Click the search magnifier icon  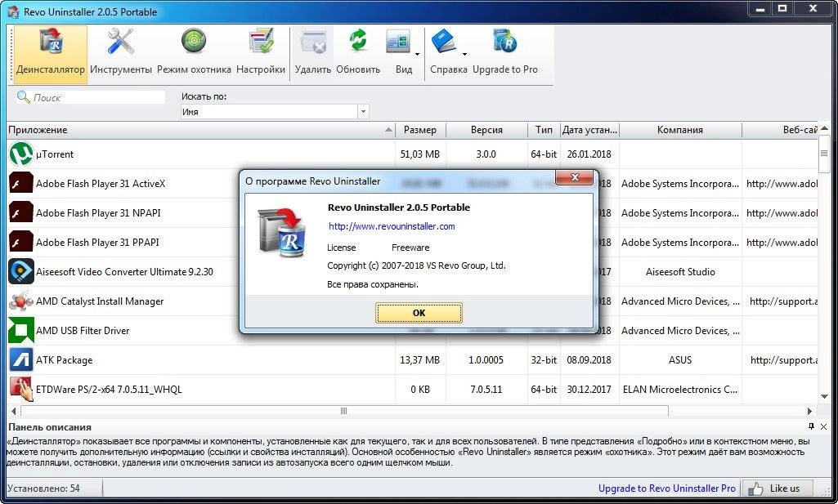(x=23, y=96)
